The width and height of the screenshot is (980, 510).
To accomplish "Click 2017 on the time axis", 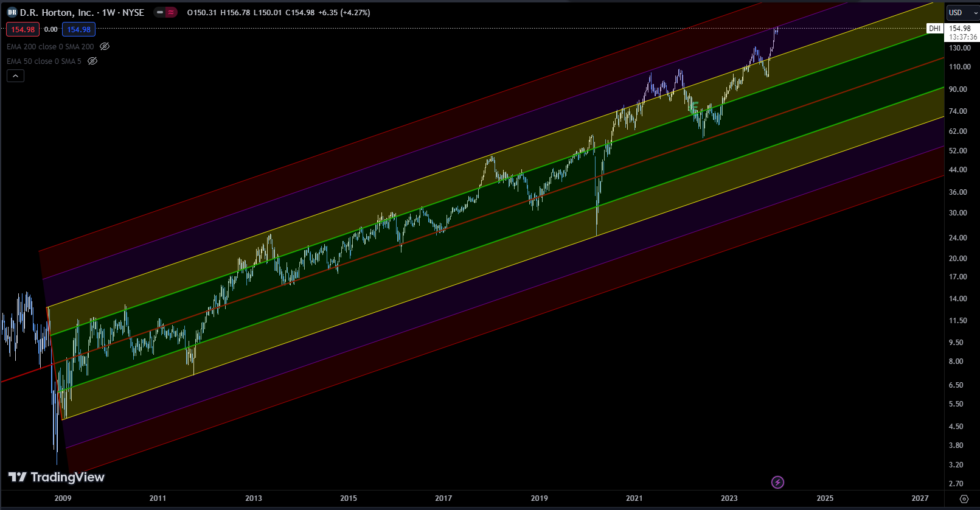I will (443, 498).
